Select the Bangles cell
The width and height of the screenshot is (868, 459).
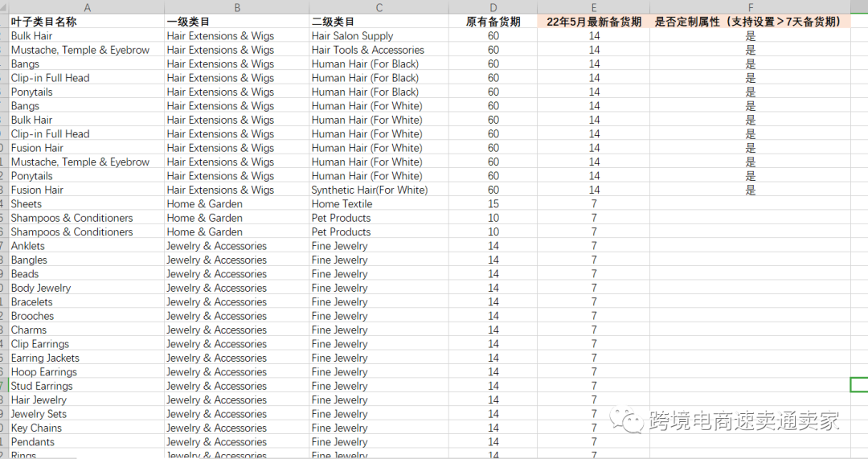click(87, 260)
